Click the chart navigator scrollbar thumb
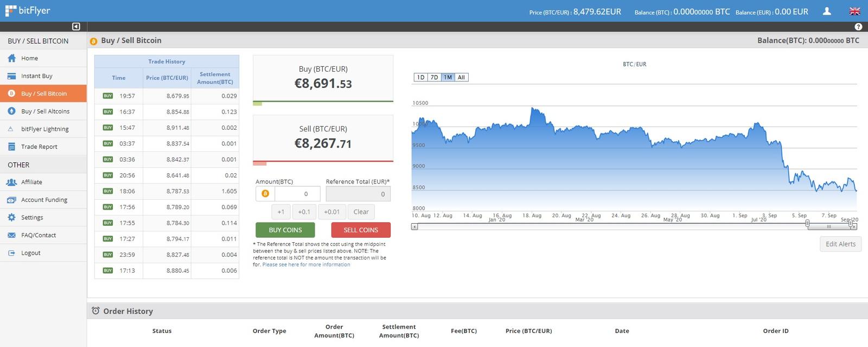Image resolution: width=868 pixels, height=347 pixels. 828,226
